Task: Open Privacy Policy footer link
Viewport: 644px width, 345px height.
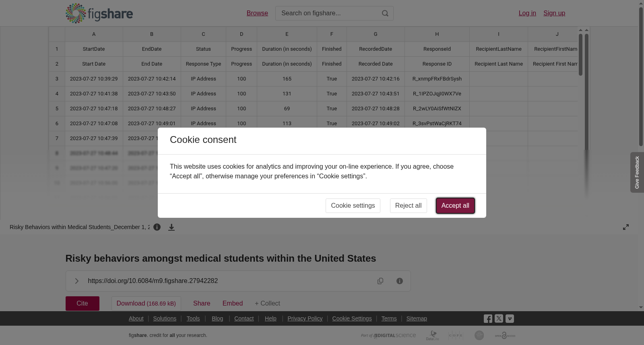Action: [305, 318]
